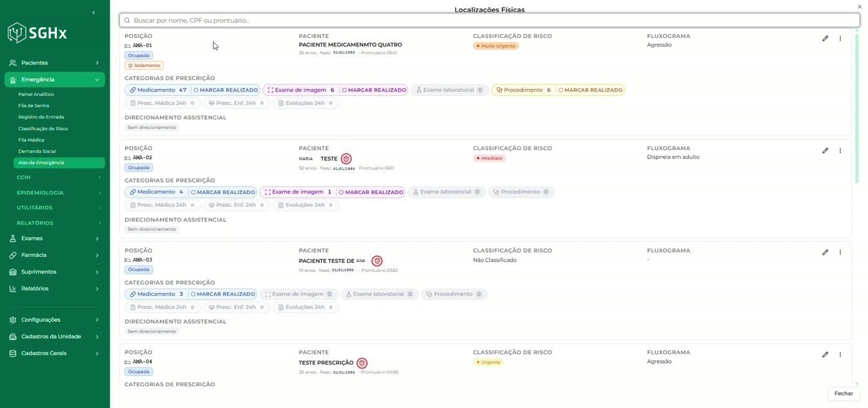Mark Procedimento as realizado for AMA-01
The width and height of the screenshot is (868, 408).
(590, 90)
